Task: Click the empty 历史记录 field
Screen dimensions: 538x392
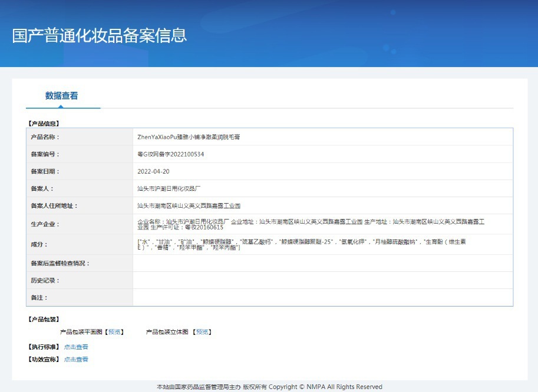Action: [x=323, y=280]
